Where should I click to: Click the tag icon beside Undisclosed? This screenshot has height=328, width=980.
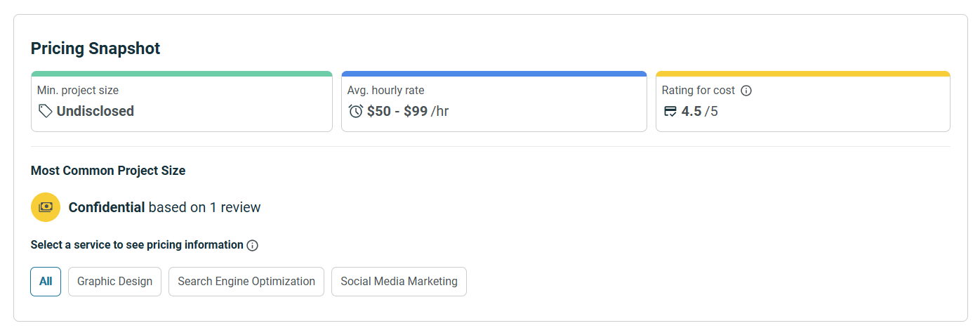coord(45,111)
